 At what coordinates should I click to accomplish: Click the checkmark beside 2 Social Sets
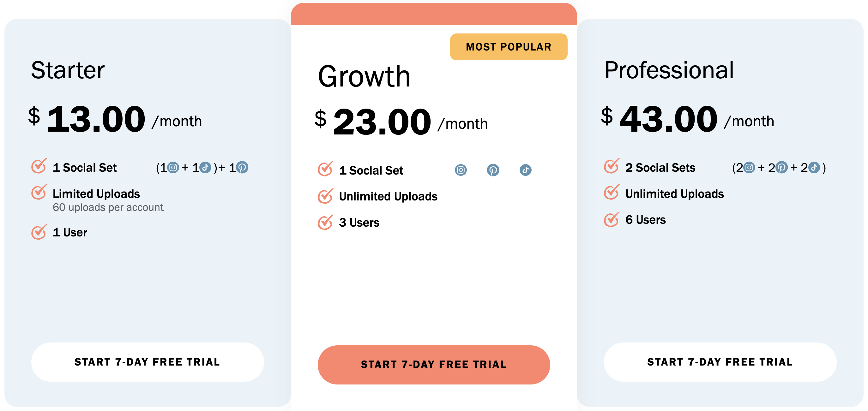[612, 166]
